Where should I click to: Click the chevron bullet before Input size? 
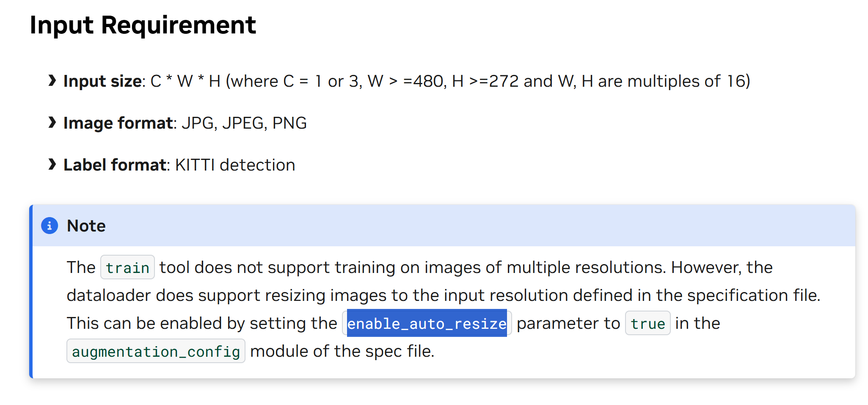click(x=52, y=80)
